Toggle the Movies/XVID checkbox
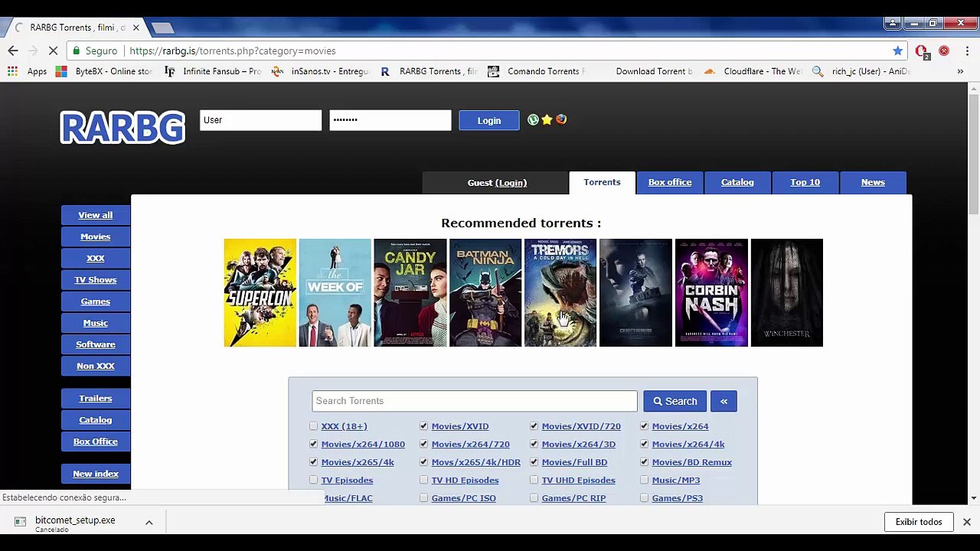This screenshot has width=980, height=551. point(423,426)
